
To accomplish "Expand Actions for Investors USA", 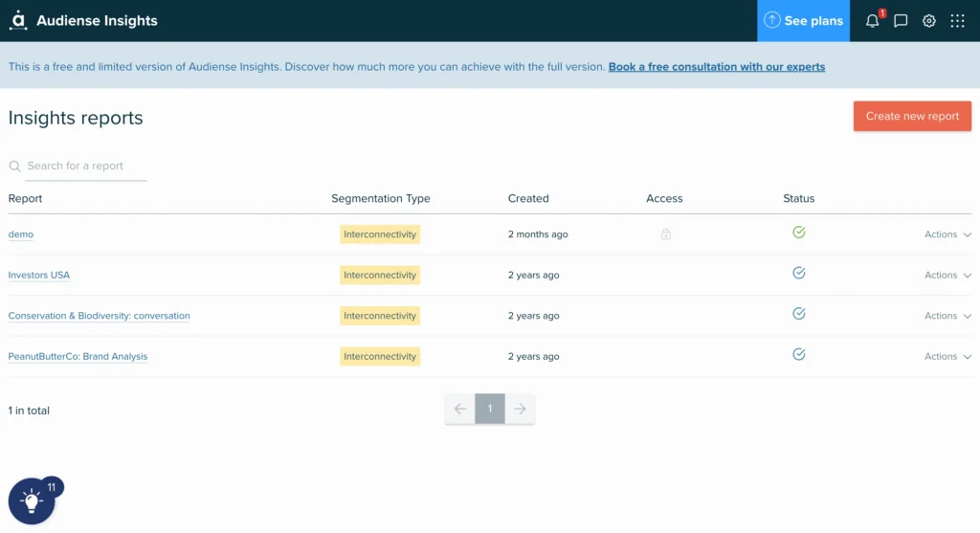I will (947, 275).
